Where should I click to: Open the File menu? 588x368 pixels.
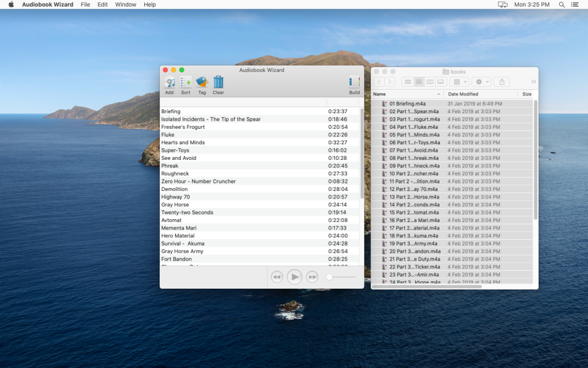click(86, 5)
